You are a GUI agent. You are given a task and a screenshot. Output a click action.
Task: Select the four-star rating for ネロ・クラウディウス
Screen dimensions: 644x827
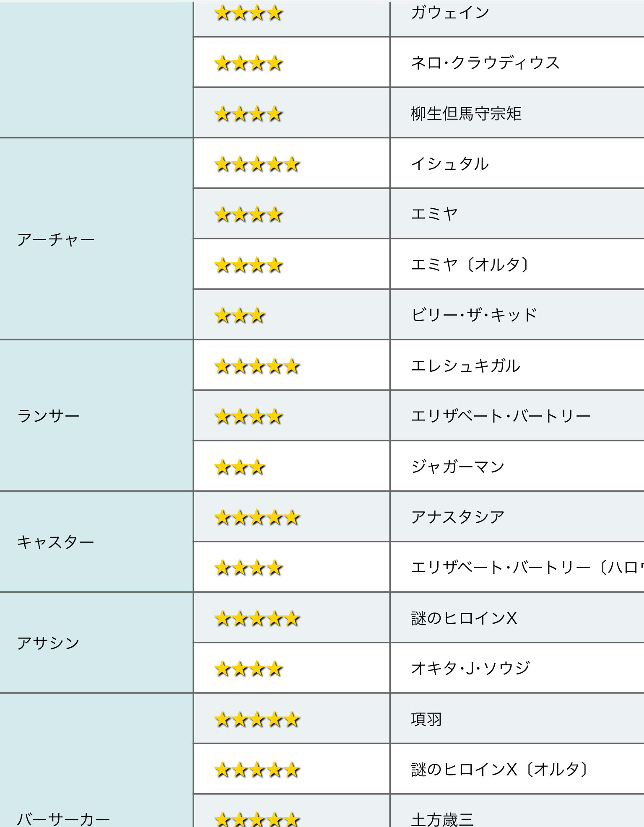tap(248, 64)
